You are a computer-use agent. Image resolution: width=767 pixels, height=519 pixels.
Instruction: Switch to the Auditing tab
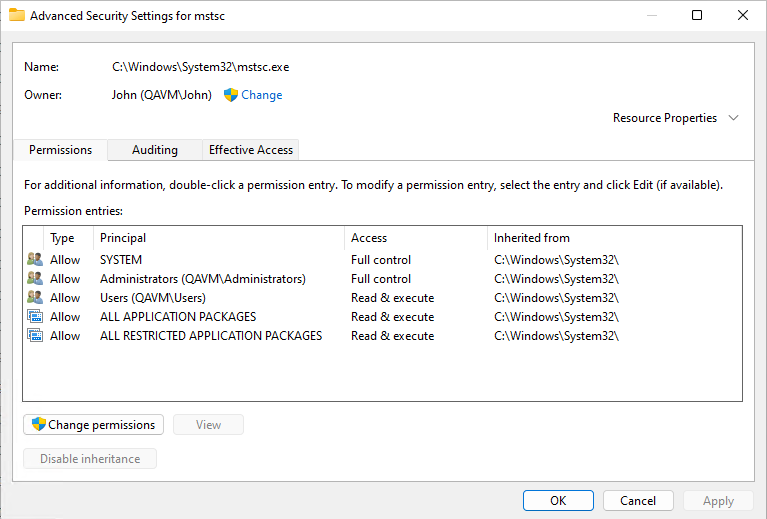click(x=155, y=150)
